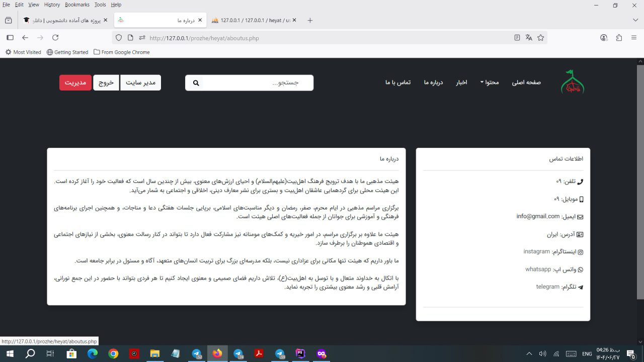This screenshot has height=362, width=644.
Task: Click the خروج logout button
Action: [x=106, y=83]
